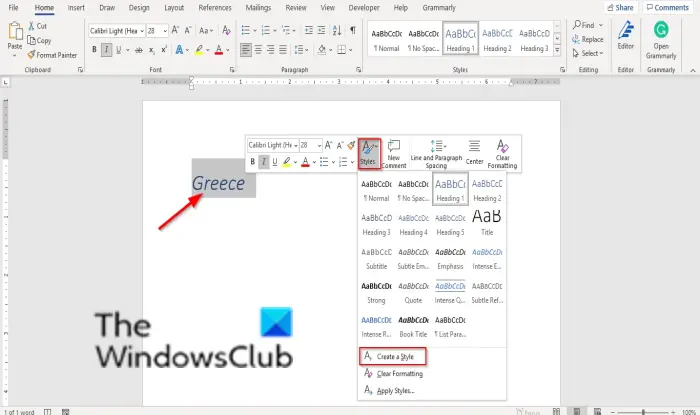This screenshot has width=700, height=415.
Task: Click New Comment in the mini toolbar
Action: (x=394, y=154)
